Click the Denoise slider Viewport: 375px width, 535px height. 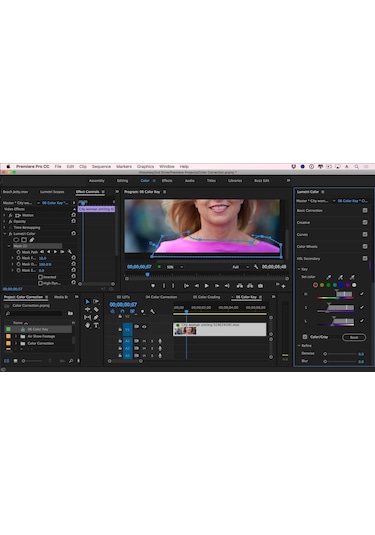click(x=340, y=354)
